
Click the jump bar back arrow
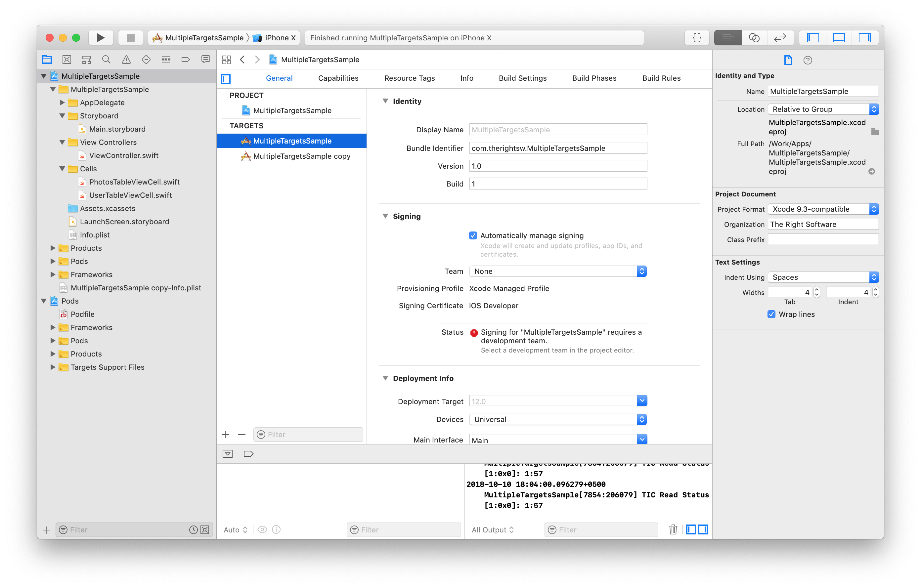click(243, 60)
